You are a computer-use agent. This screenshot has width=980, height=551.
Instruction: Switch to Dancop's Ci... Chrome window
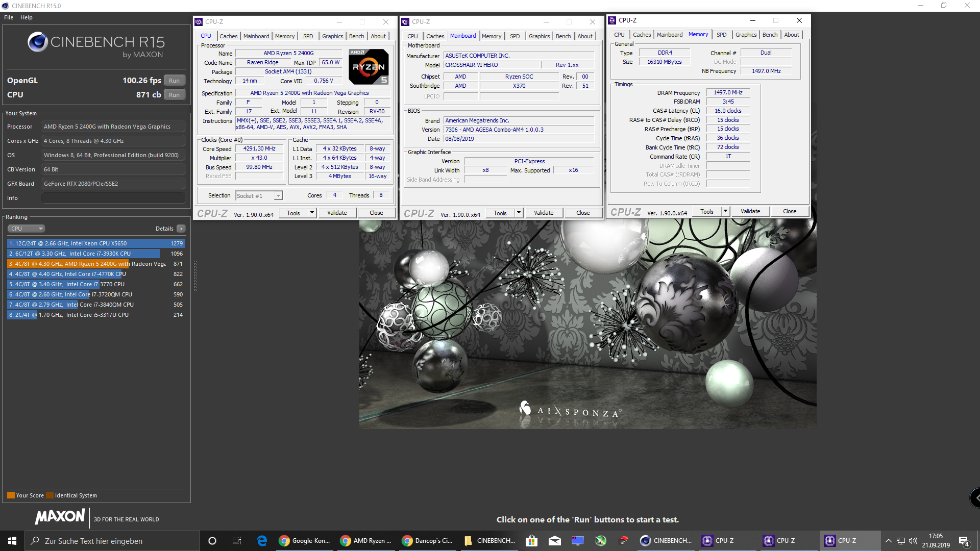pos(428,541)
